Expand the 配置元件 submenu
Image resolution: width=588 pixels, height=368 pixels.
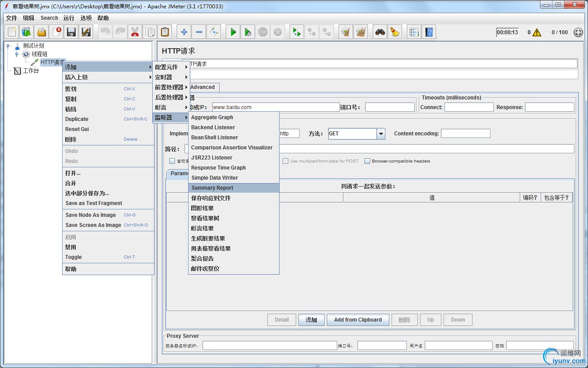coord(171,67)
